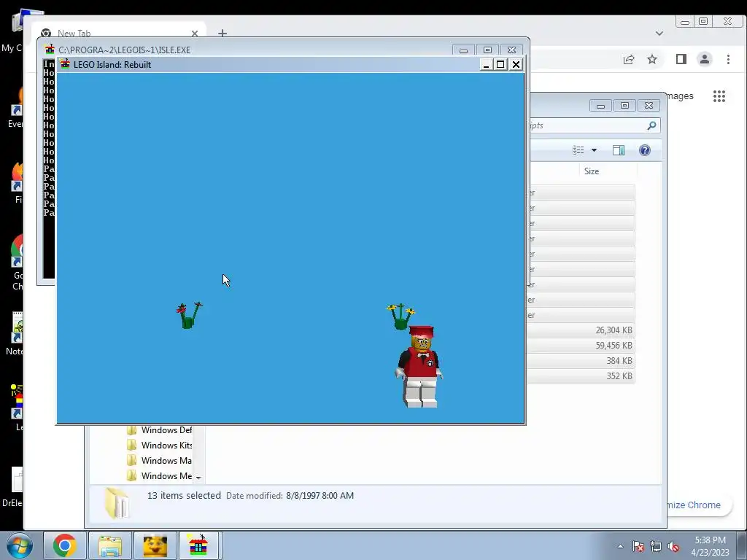This screenshot has width=747, height=560.
Task: Show hidden system tray icons
Action: pos(620,546)
